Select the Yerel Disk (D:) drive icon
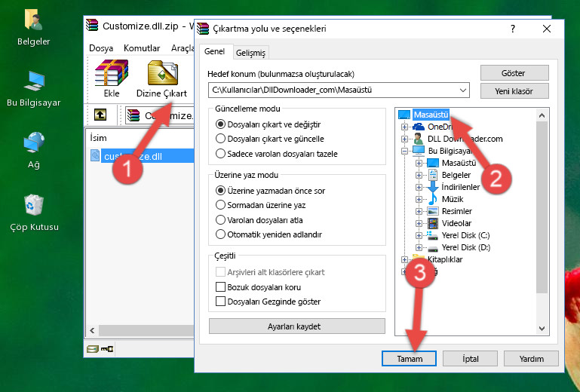The width and height of the screenshot is (580, 392). [432, 247]
